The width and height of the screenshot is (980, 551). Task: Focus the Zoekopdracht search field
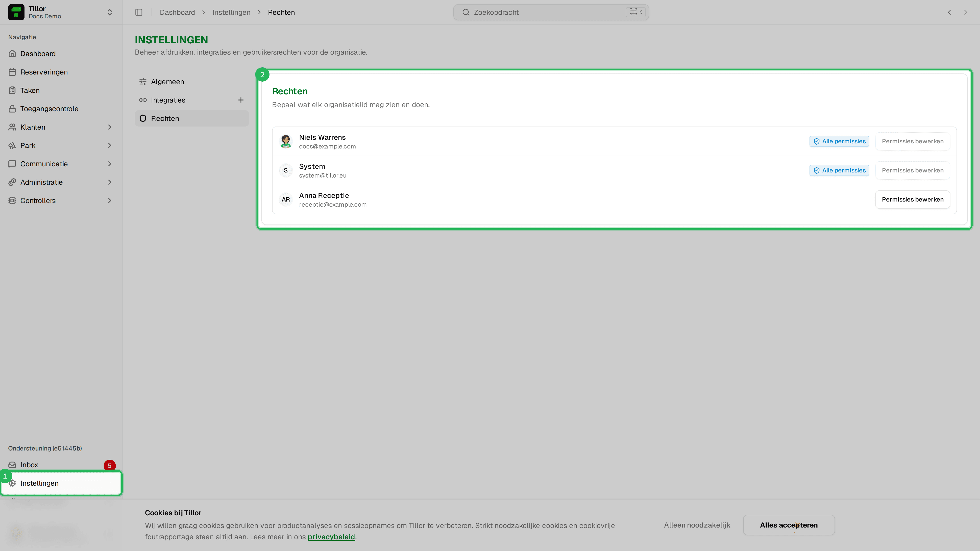pos(551,12)
